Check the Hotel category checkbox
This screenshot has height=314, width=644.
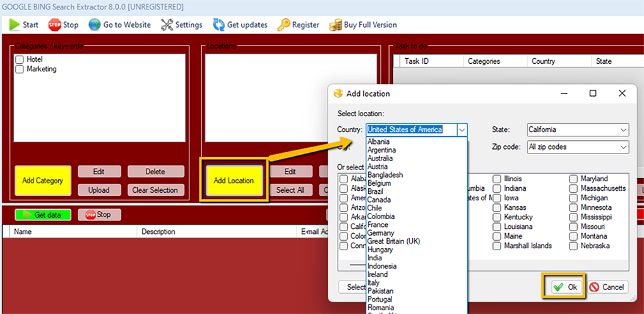pos(20,59)
